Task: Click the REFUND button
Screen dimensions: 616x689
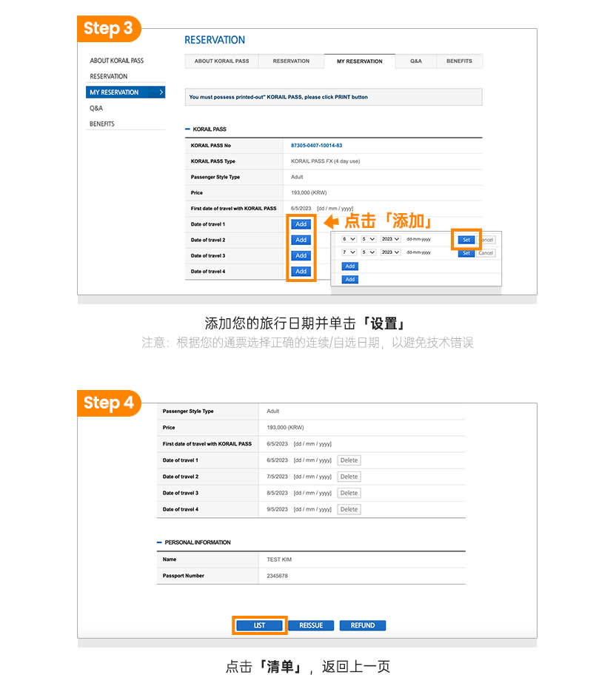Action: click(x=363, y=625)
